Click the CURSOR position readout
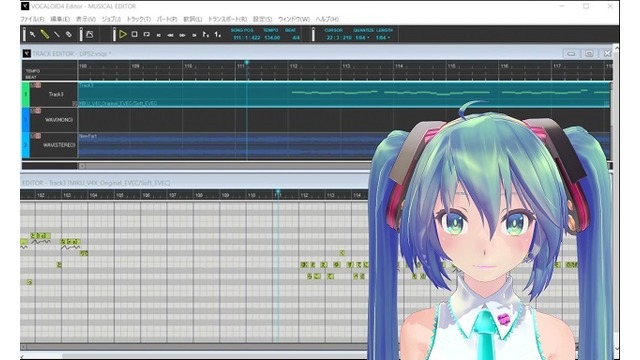This screenshot has width=640, height=360. (339, 38)
